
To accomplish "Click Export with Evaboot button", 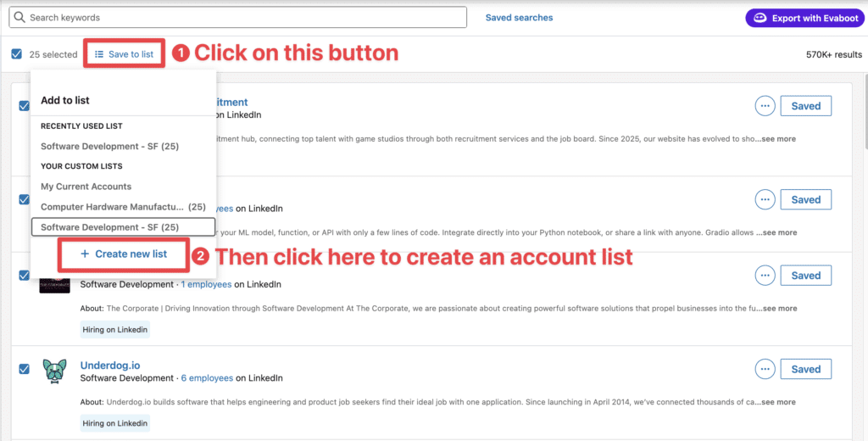I will click(805, 18).
